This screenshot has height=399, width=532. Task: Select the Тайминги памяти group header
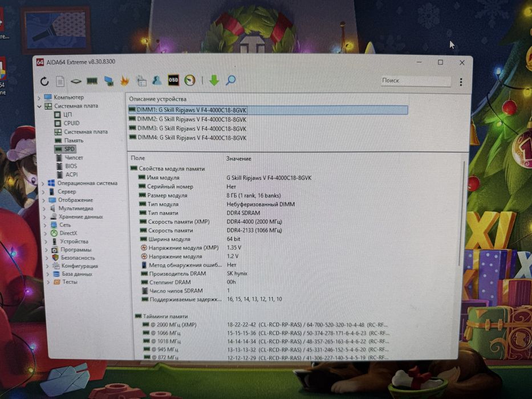[161, 316]
